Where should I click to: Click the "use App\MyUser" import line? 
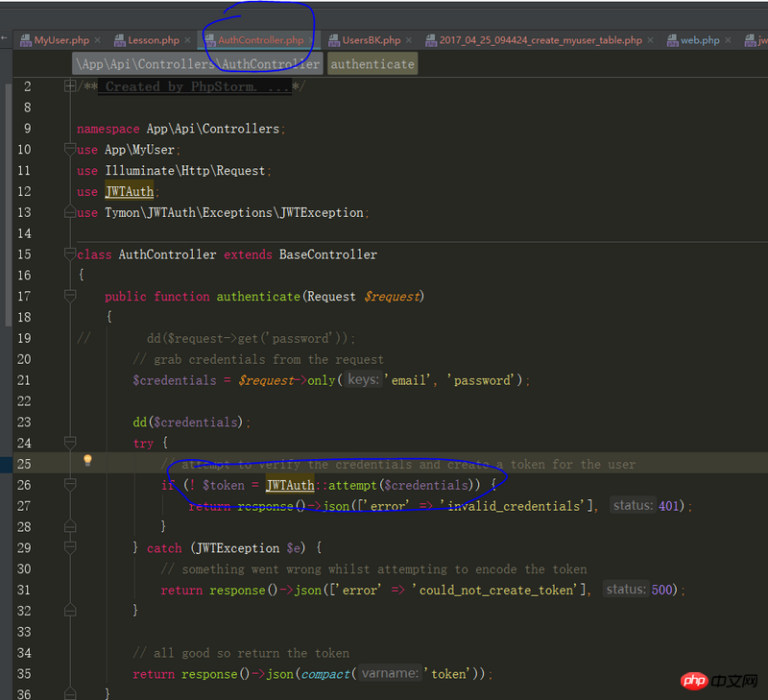[129, 150]
